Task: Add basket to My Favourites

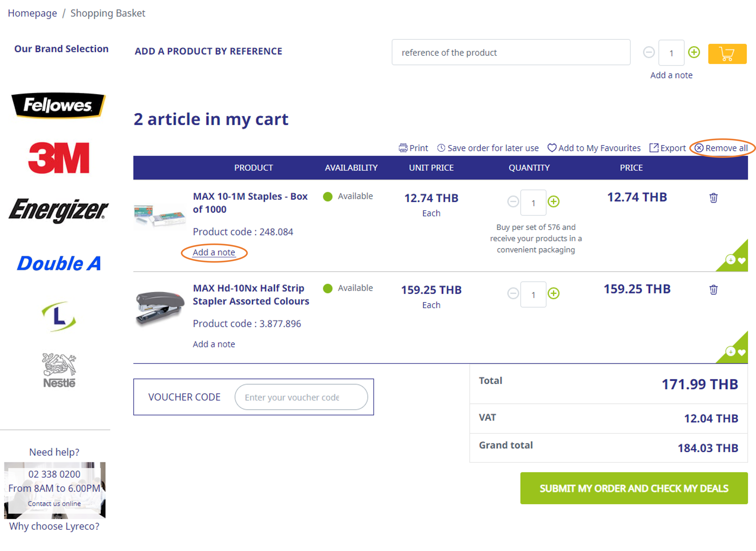Action: [x=594, y=148]
